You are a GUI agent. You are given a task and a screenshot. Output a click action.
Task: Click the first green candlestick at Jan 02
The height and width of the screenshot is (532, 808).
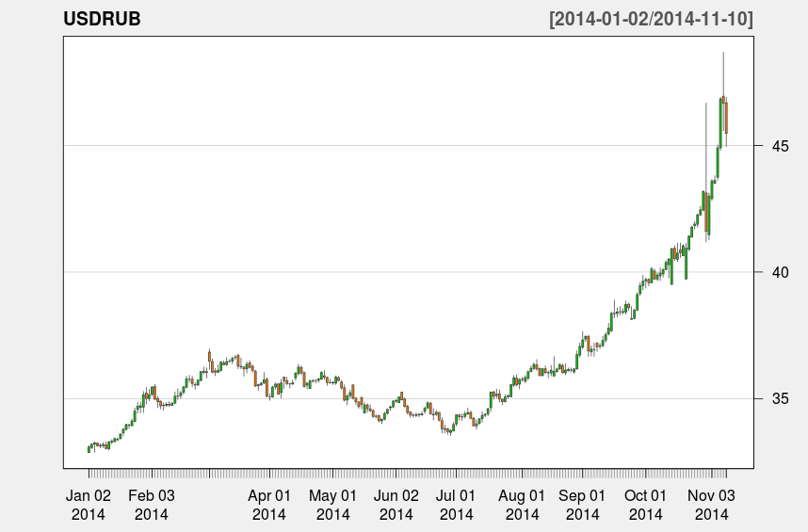click(89, 449)
